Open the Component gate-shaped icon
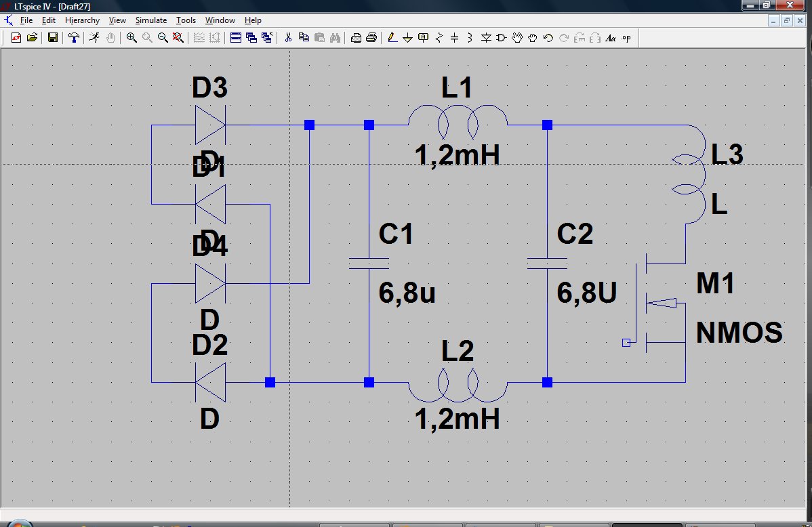Viewport: 812px width, 527px height. coord(502,38)
